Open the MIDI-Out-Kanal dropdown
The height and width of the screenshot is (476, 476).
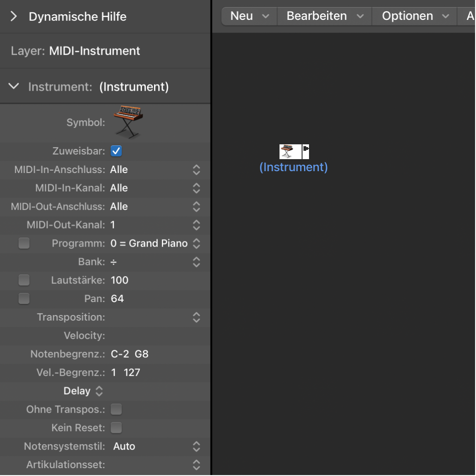tap(196, 225)
